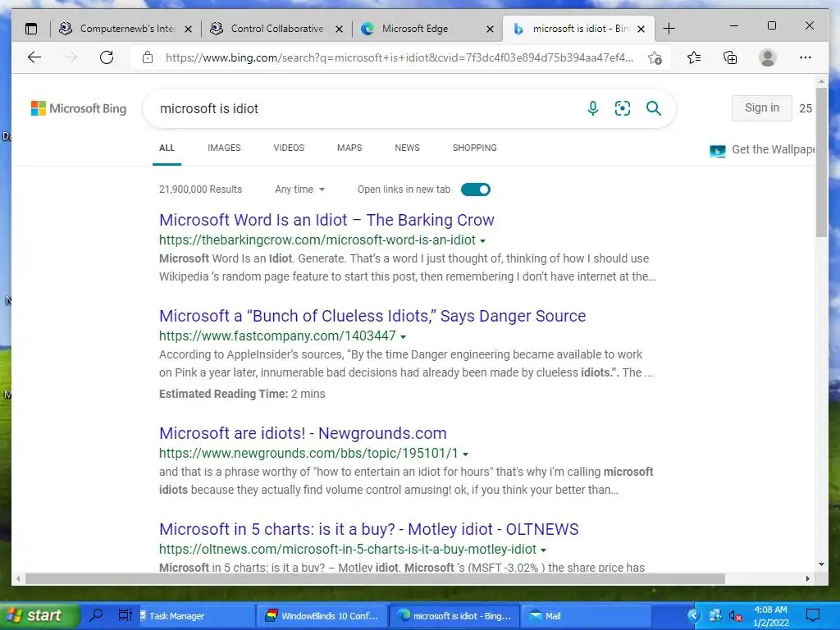Click the Microsoft Bing logo
The height and width of the screenshot is (630, 840).
pyautogui.click(x=79, y=108)
